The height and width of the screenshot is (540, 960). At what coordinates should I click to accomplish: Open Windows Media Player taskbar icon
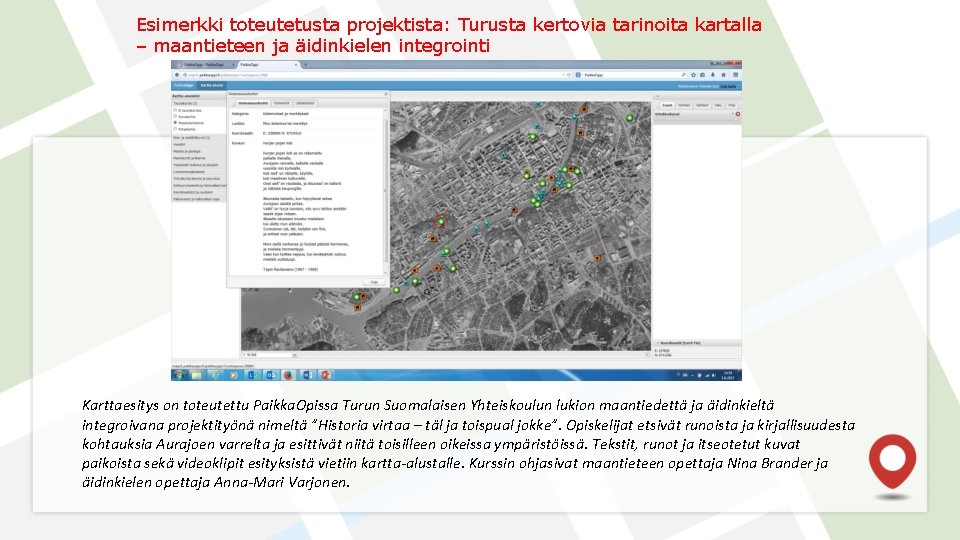233,375
